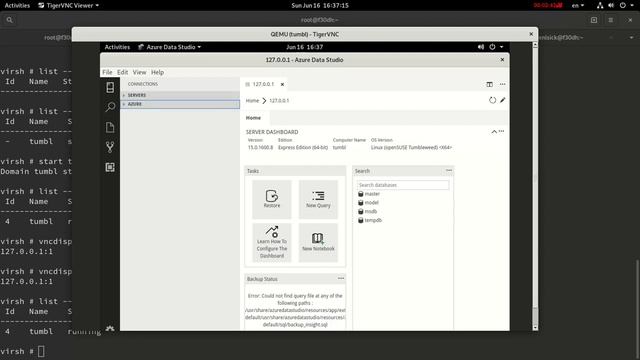Click the host clock Sun Jun 16
The height and width of the screenshot is (360, 640).
pyautogui.click(x=320, y=5)
